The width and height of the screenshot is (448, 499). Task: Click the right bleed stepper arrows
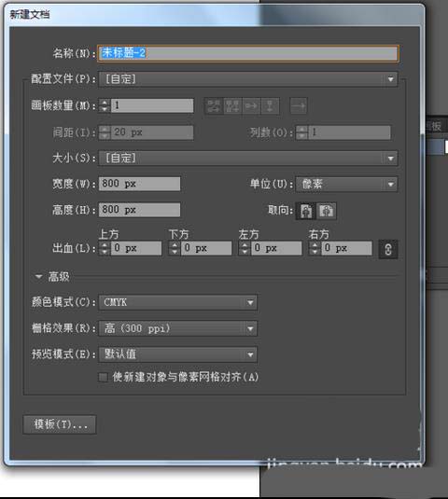[315, 248]
